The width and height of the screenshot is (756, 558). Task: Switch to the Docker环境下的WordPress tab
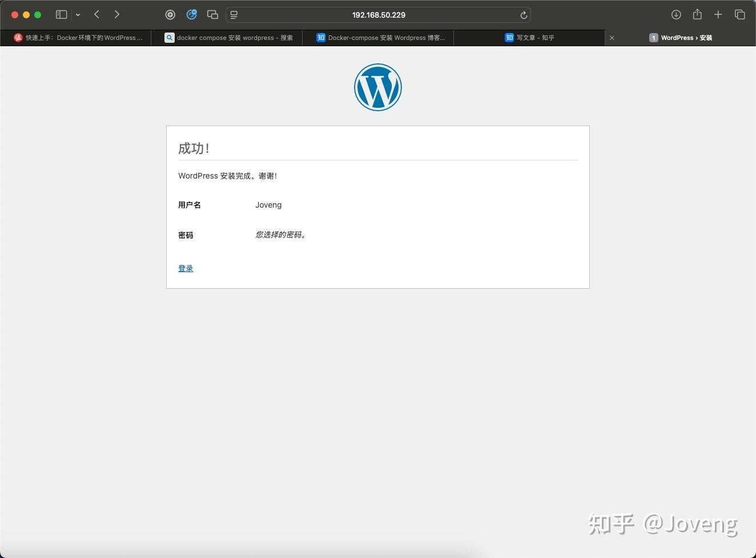(x=80, y=38)
